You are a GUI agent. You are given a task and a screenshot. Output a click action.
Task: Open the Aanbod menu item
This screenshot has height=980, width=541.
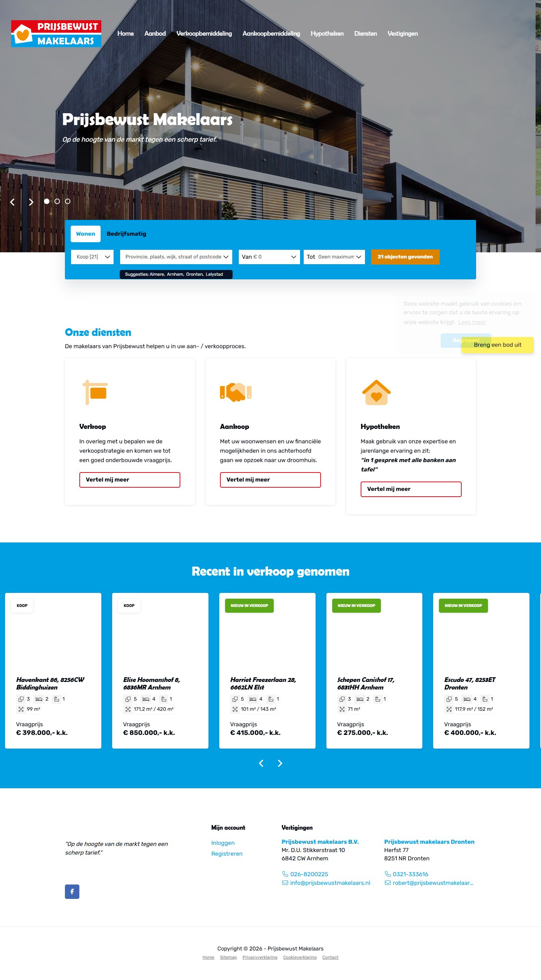[155, 34]
